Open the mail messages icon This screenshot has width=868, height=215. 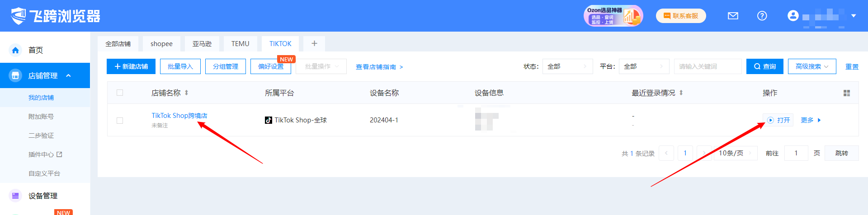coord(733,16)
